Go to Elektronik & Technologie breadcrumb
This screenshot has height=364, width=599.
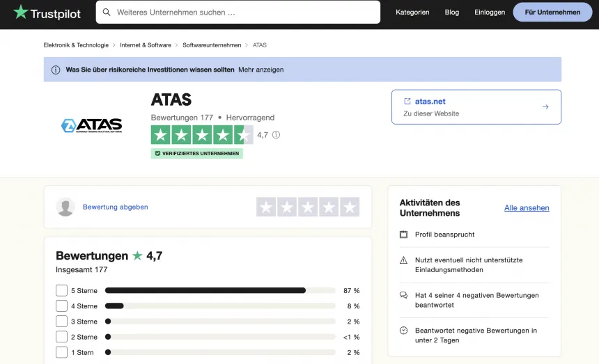tap(76, 45)
